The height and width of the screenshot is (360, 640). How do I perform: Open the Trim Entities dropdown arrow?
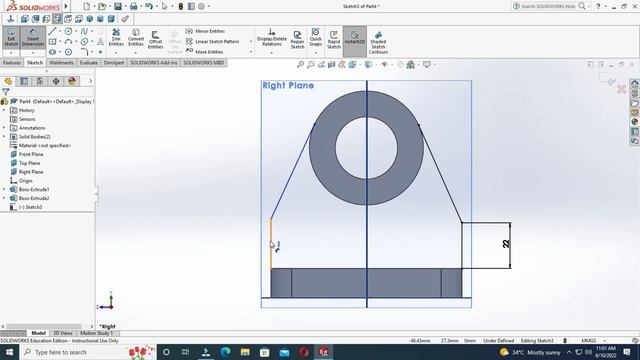pos(116,53)
